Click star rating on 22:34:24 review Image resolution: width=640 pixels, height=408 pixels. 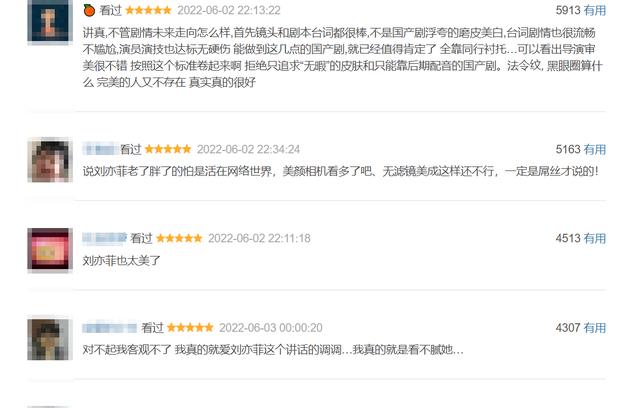click(x=168, y=149)
